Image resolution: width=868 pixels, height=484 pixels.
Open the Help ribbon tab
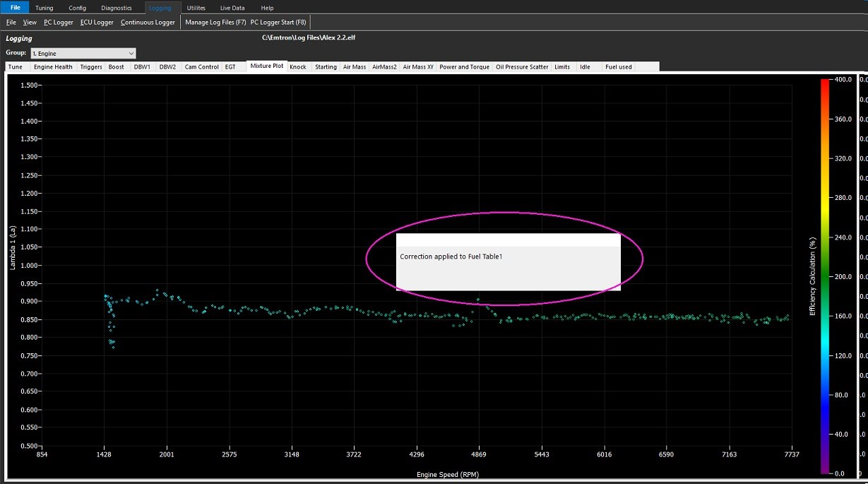point(267,8)
